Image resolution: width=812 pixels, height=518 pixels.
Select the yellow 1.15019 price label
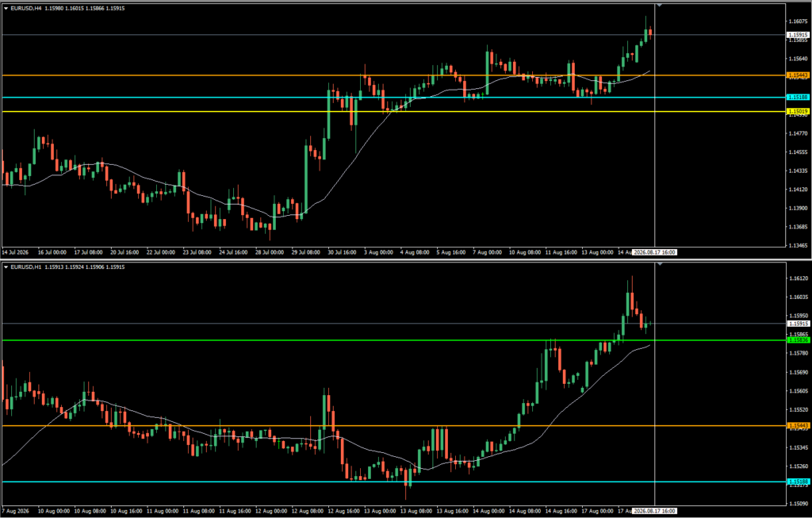[x=798, y=111]
